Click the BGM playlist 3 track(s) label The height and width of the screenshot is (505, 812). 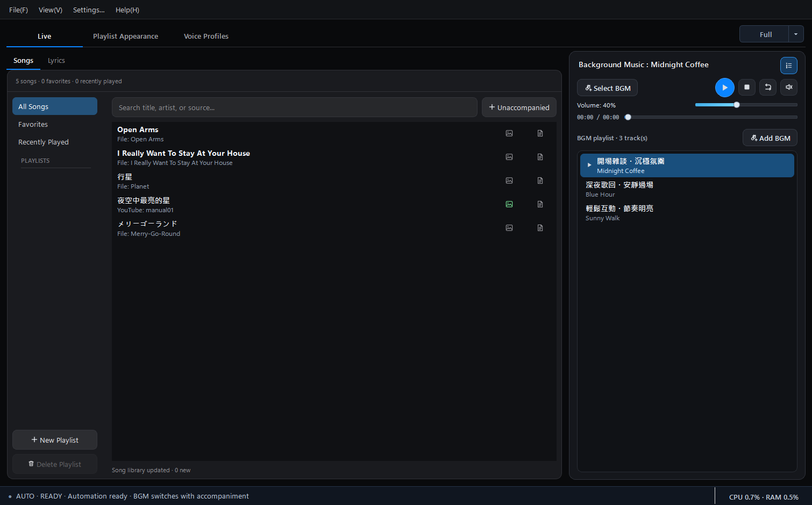(x=612, y=138)
